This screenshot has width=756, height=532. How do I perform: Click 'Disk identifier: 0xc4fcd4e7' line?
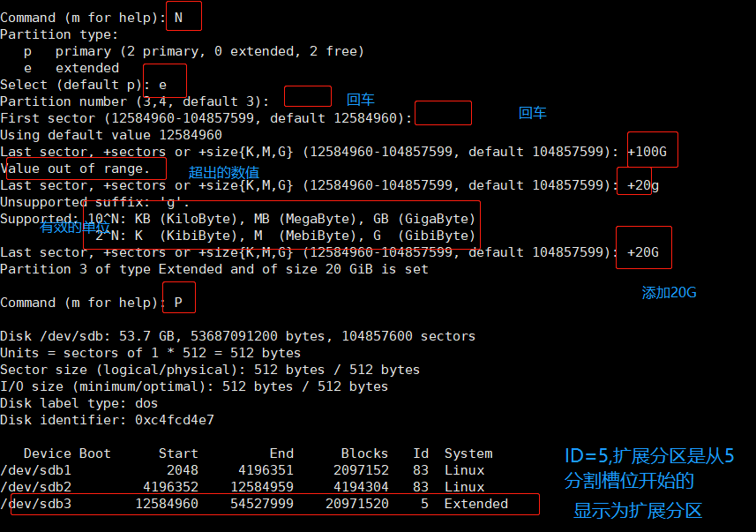click(x=107, y=420)
